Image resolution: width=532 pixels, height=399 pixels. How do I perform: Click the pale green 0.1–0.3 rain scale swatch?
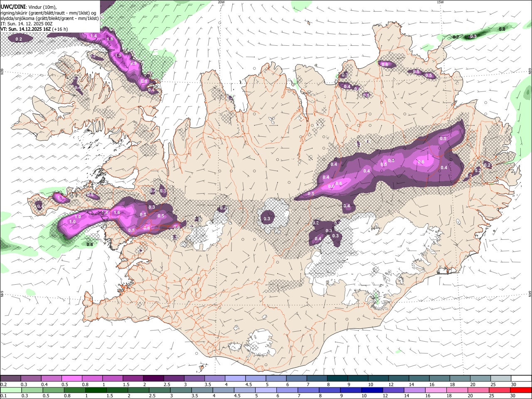[11, 390]
